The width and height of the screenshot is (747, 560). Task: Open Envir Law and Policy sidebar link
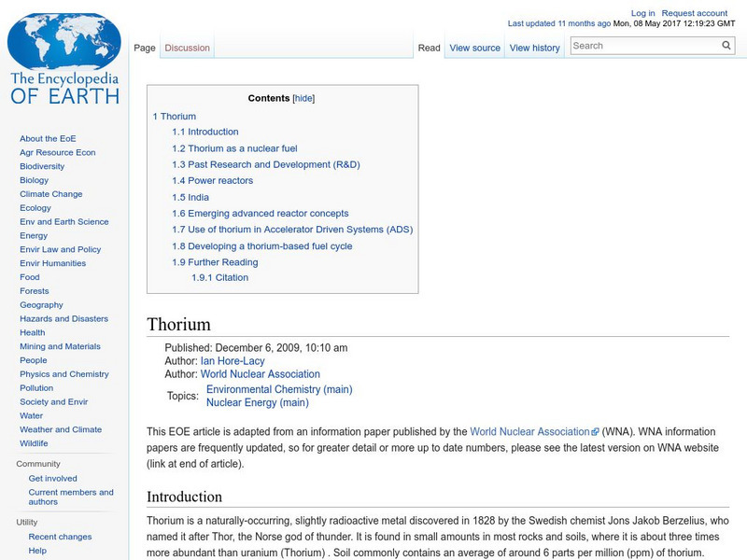click(x=61, y=249)
